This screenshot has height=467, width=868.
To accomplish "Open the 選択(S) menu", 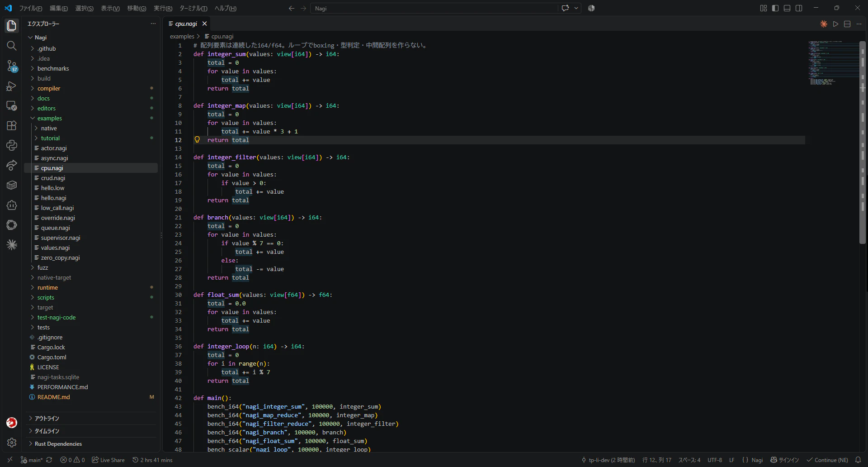I will coord(85,8).
